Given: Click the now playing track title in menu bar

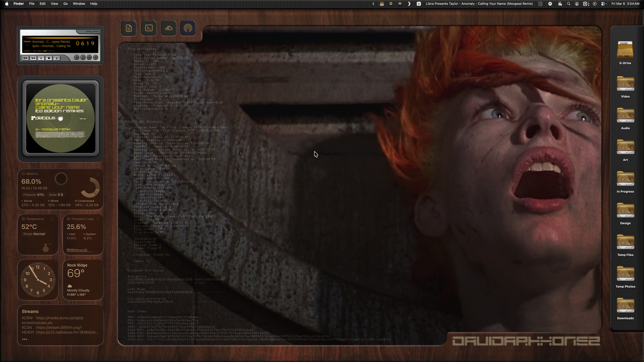Looking at the screenshot, I should point(479,4).
